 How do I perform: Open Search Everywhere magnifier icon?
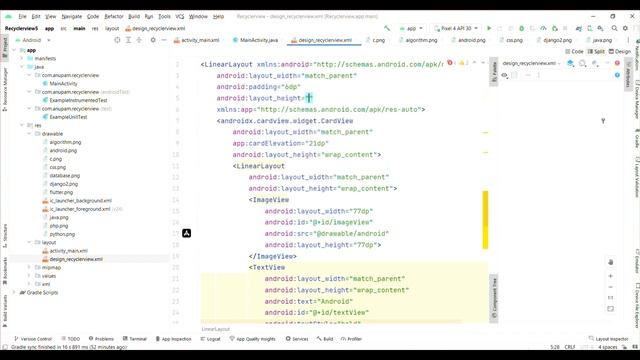tap(614, 28)
